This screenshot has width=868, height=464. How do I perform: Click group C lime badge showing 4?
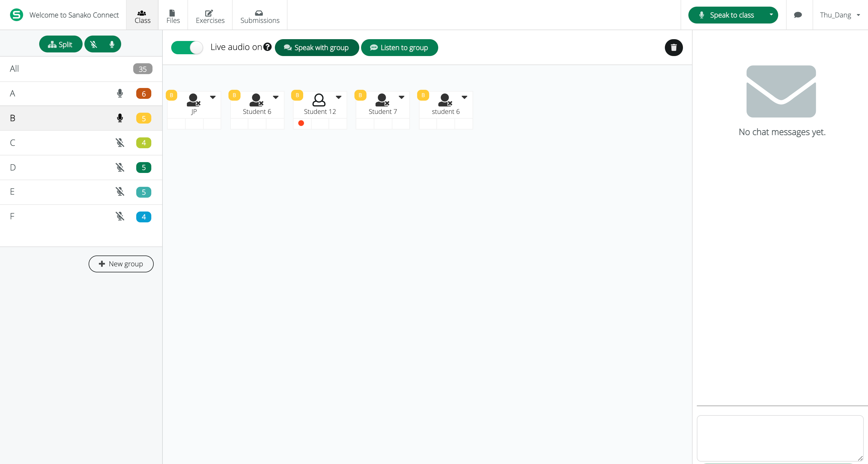click(x=143, y=143)
